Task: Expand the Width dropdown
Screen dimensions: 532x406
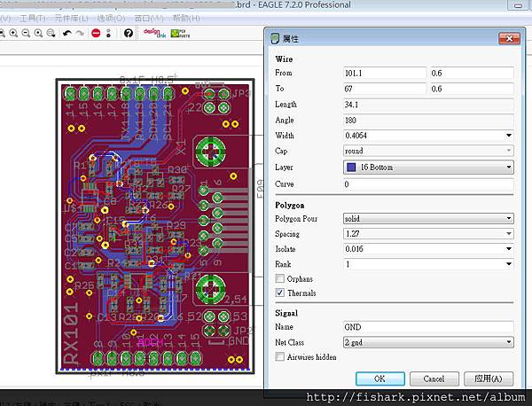Action: [508, 136]
